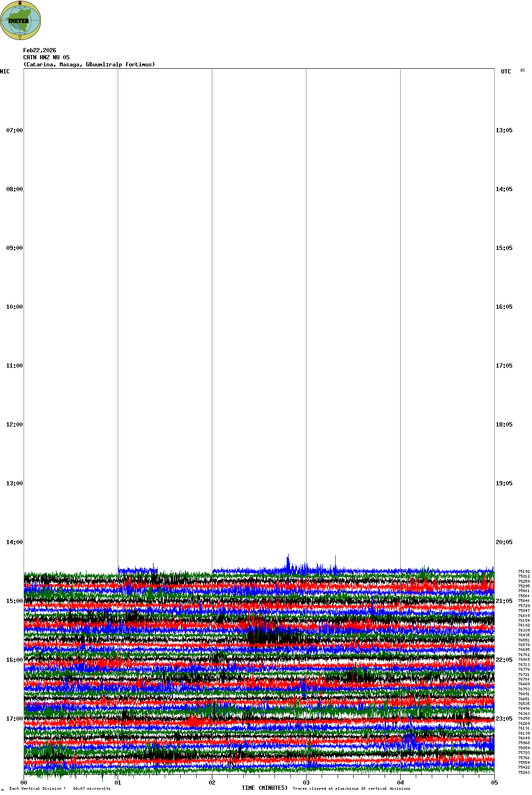The image size is (532, 795).
Task: Click the 12:00 local time marker
Action: pos(14,425)
